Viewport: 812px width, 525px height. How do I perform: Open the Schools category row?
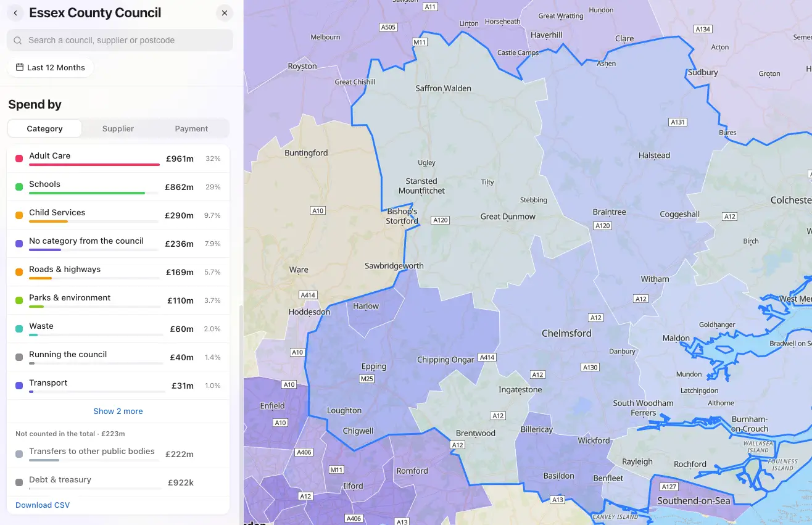tap(118, 187)
